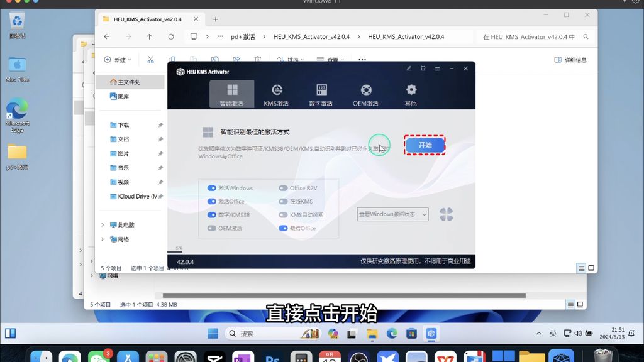Open the 查看Windows激活状态 dropdown
The image size is (644, 362).
tap(392, 214)
